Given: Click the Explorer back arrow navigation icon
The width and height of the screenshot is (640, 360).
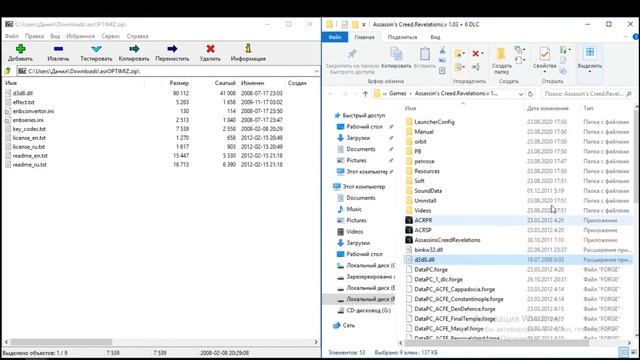Looking at the screenshot, I should 331,93.
